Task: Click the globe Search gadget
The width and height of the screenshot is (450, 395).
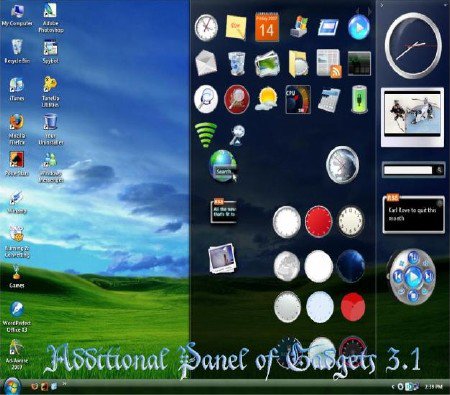Action: click(223, 166)
